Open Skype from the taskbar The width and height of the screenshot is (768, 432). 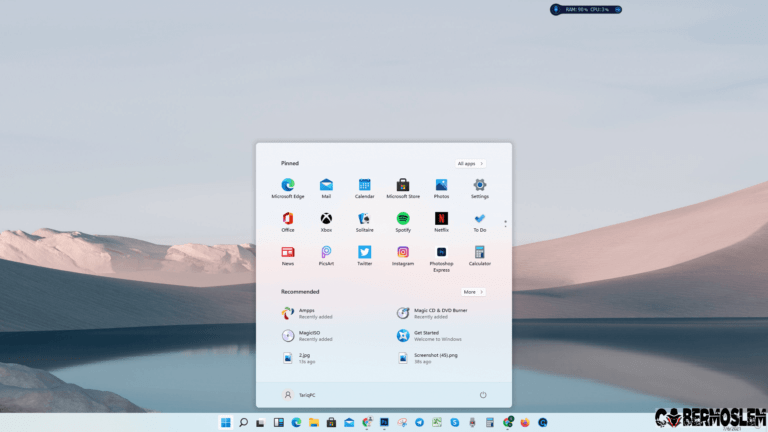(x=455, y=422)
